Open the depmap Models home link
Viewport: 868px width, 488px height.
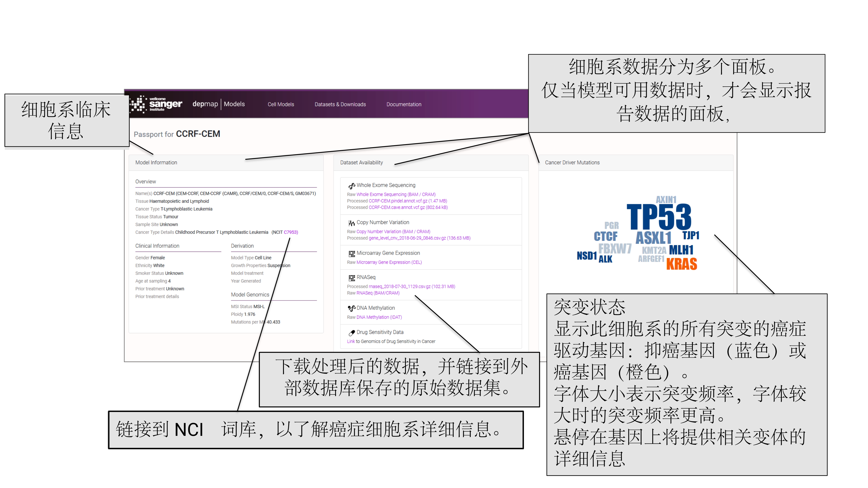point(218,104)
